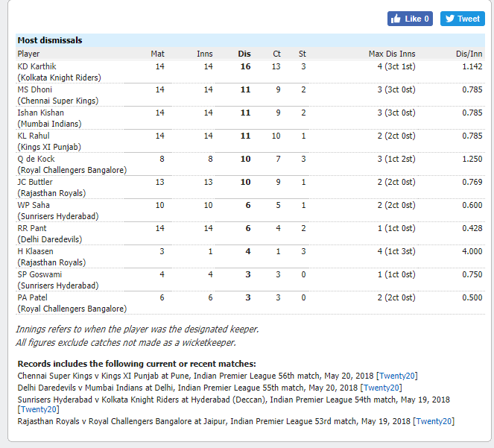
Task: Select the Ishan Kishan player name
Action: pos(41,113)
